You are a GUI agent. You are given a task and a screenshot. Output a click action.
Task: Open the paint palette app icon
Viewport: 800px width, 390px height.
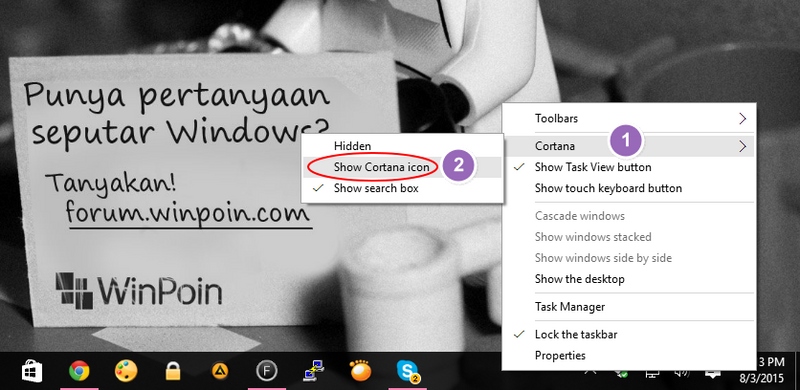click(x=126, y=371)
